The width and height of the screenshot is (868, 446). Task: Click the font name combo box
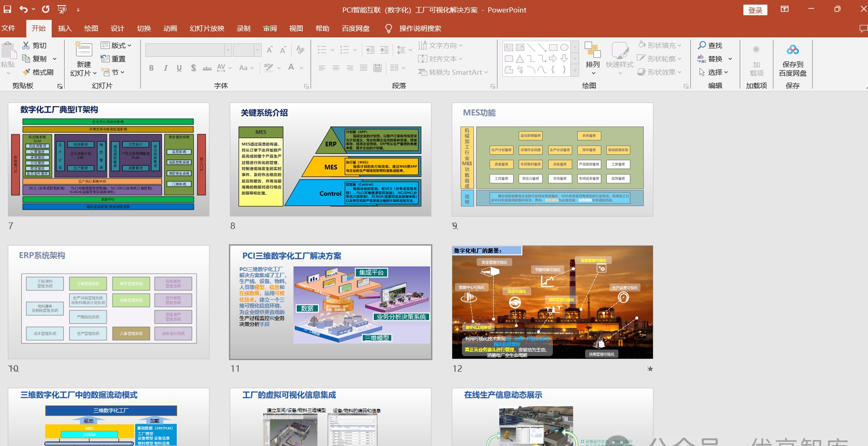pyautogui.click(x=188, y=50)
